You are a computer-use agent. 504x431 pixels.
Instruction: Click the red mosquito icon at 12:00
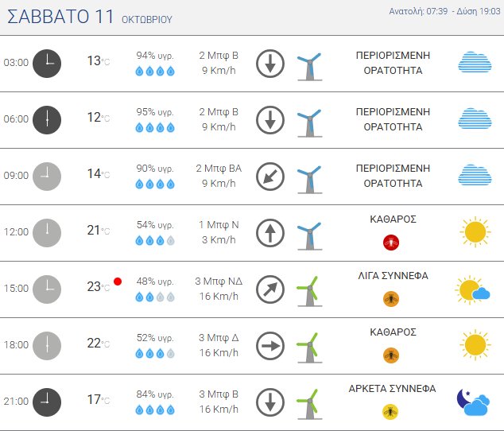click(390, 242)
